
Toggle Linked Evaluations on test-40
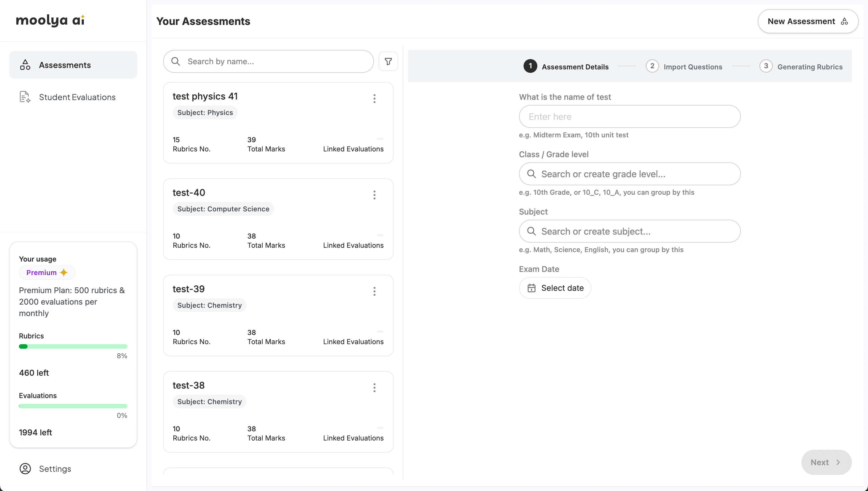380,235
